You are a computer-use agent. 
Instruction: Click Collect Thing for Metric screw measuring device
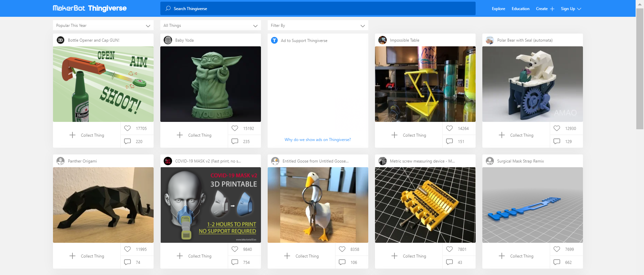click(x=409, y=256)
